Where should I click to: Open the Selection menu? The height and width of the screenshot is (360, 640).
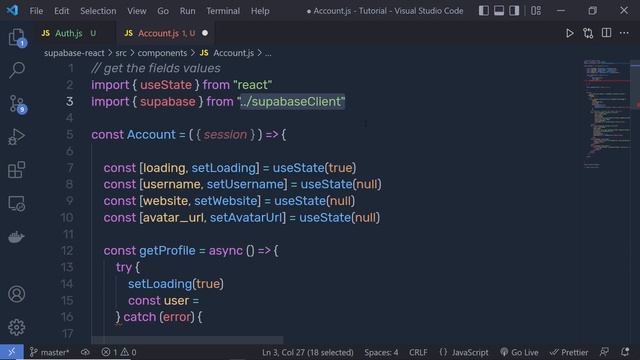point(98,11)
